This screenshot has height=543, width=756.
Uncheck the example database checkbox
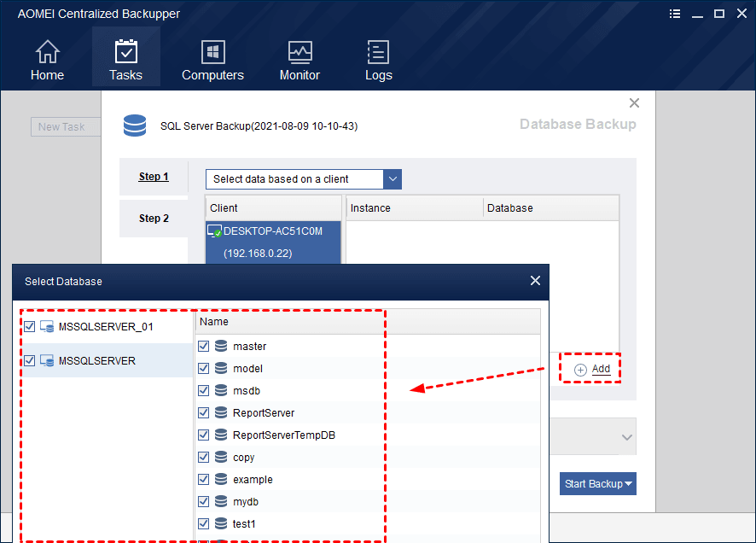pos(203,479)
